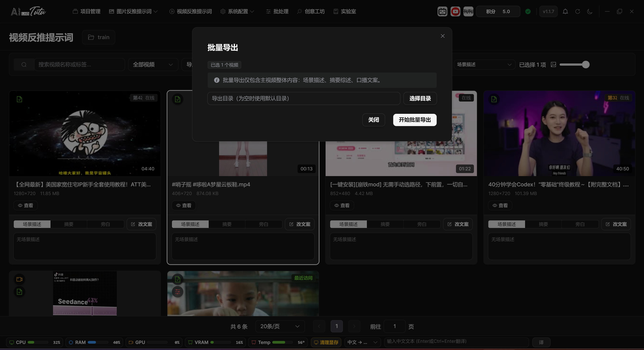Screen dimensions: 644x350
Task: Close the 批量导出 dialog with the X icon
Action: point(443,36)
